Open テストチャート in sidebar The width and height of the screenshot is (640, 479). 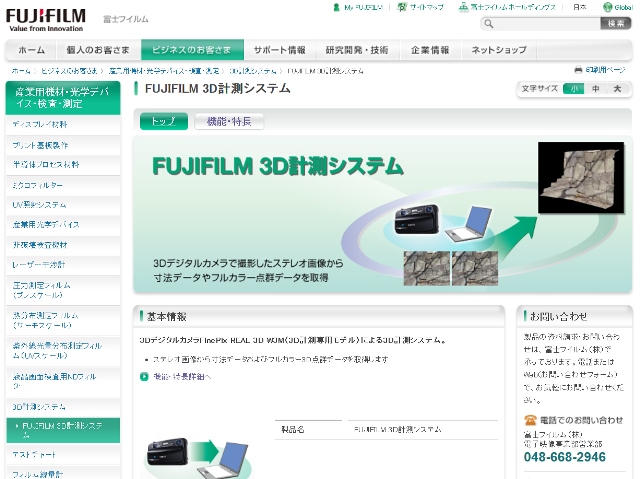[63, 455]
